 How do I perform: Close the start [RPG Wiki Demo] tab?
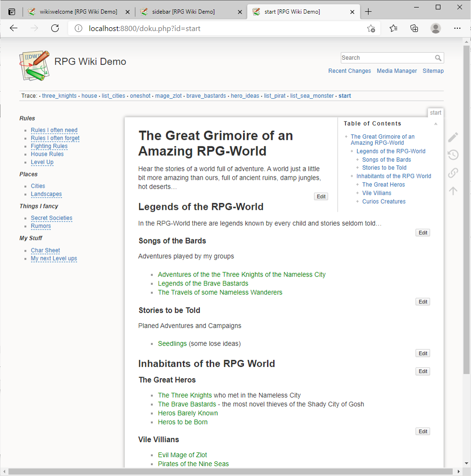[352, 12]
